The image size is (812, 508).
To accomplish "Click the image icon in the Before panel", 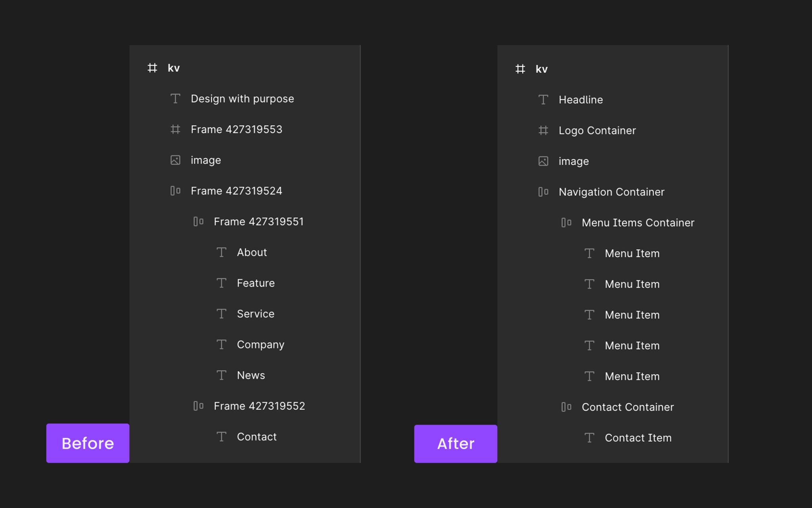I will pos(175,160).
